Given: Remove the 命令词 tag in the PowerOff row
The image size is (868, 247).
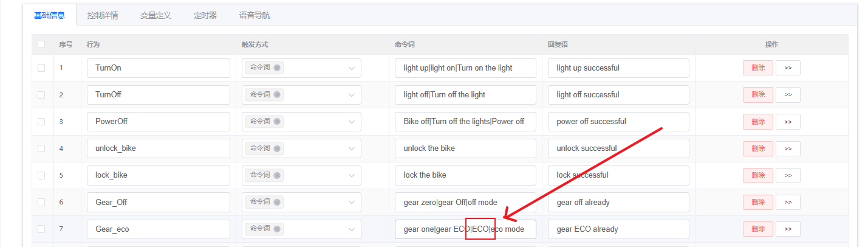Looking at the screenshot, I should click(277, 122).
